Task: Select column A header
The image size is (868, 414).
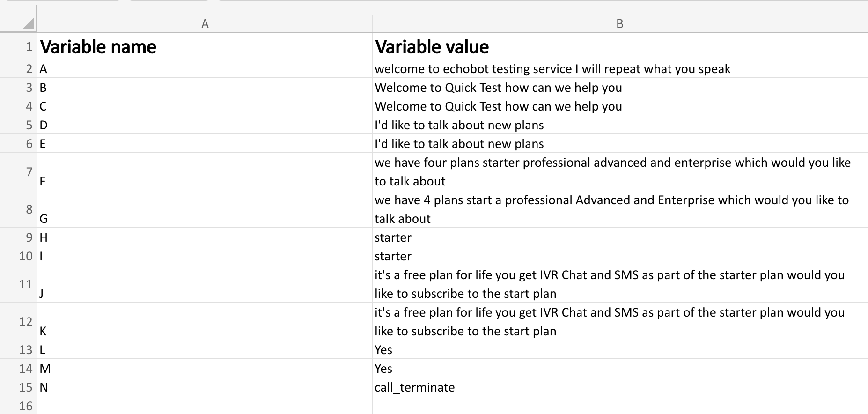Action: pyautogui.click(x=205, y=24)
